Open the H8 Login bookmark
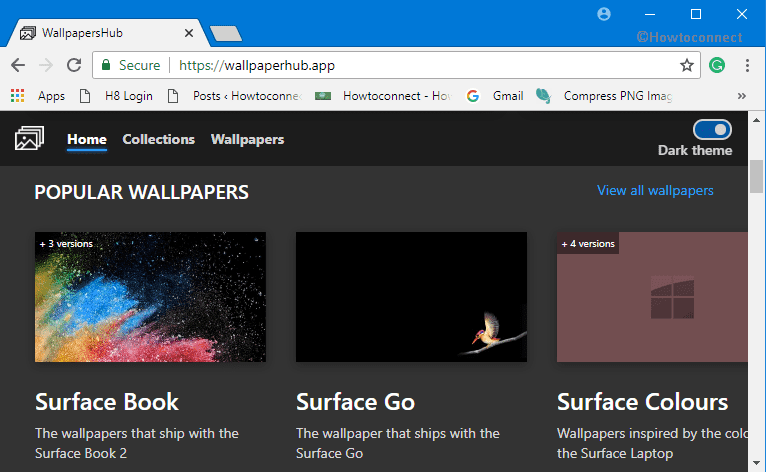The width and height of the screenshot is (766, 472). click(x=116, y=96)
